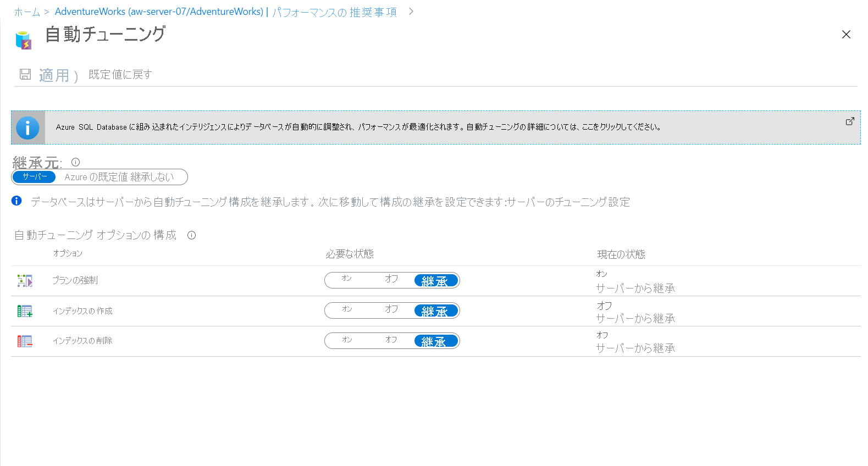The image size is (868, 466).
Task: Select 継承しない inheritance option
Action: tap(152, 177)
